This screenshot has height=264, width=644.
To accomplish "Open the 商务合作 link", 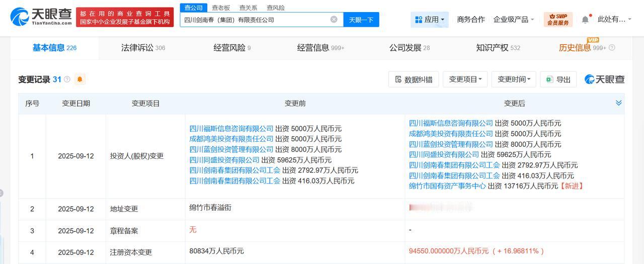I will (471, 20).
